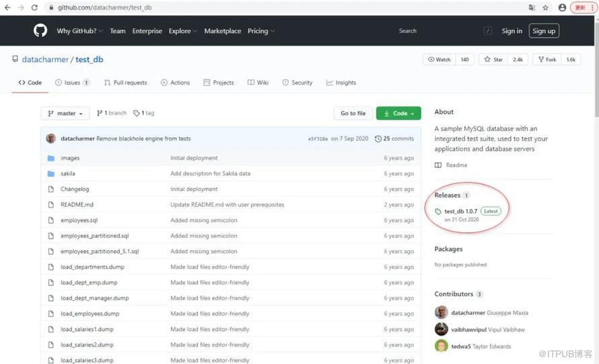Open test_db repository name link
This screenshot has width=599, height=364.
pyautogui.click(x=90, y=60)
